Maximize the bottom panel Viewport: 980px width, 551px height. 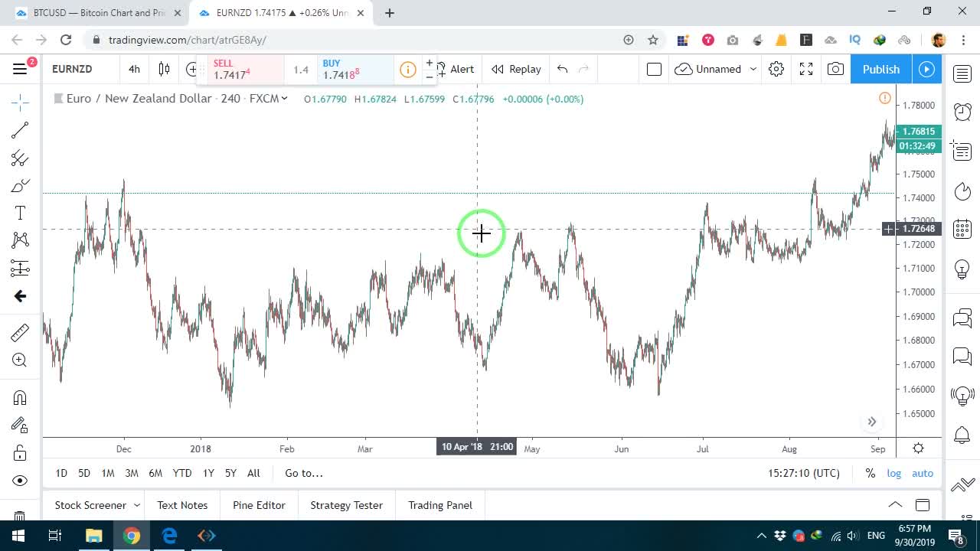pyautogui.click(x=923, y=504)
